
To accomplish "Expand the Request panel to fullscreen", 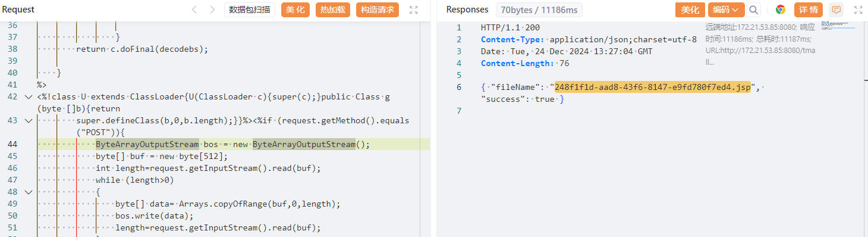I will [x=414, y=10].
